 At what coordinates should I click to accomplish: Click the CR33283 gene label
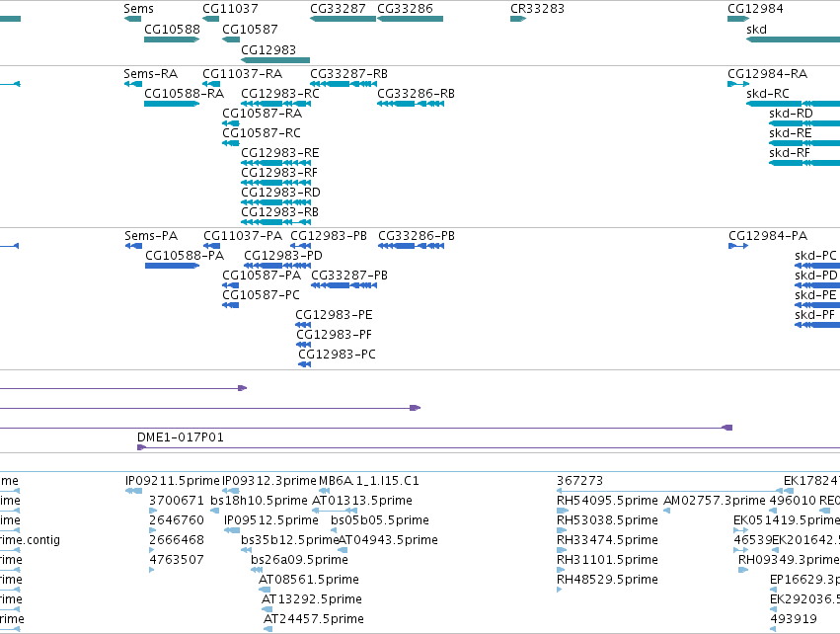tap(537, 9)
